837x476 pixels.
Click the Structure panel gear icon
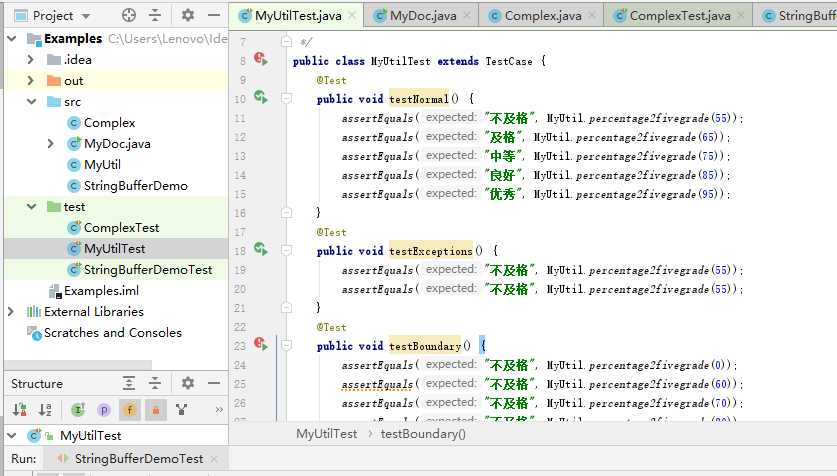188,383
